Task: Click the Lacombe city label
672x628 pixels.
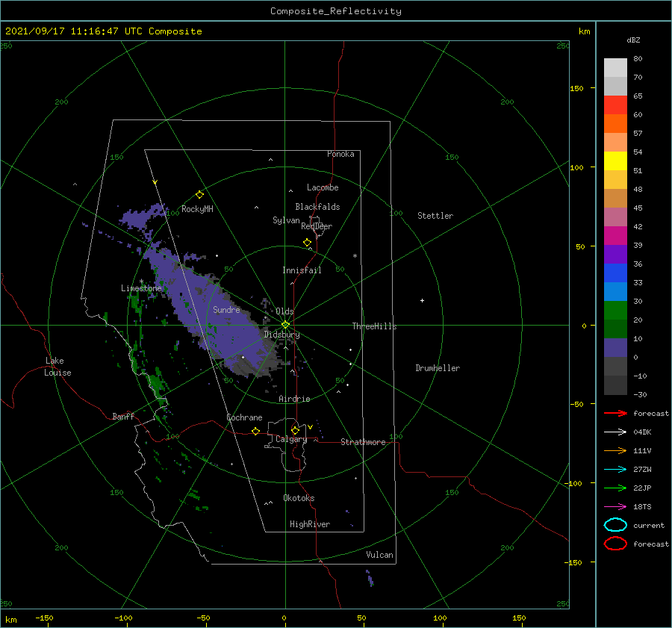Action: pos(323,187)
